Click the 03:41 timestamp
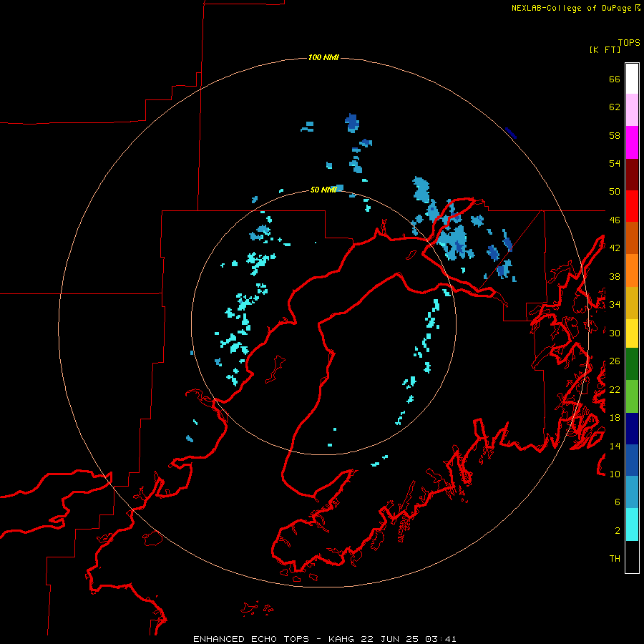This screenshot has height=644, width=644. 441,639
